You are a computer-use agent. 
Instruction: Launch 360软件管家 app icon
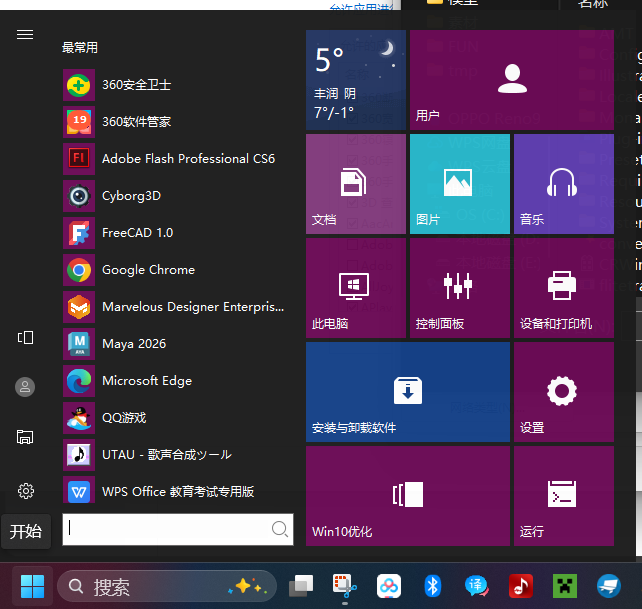click(79, 122)
